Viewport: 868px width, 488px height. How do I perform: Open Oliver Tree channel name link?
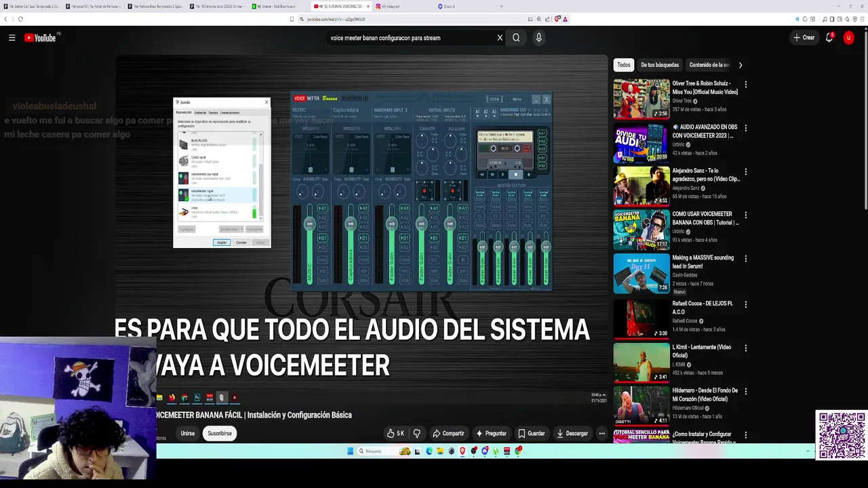(682, 101)
